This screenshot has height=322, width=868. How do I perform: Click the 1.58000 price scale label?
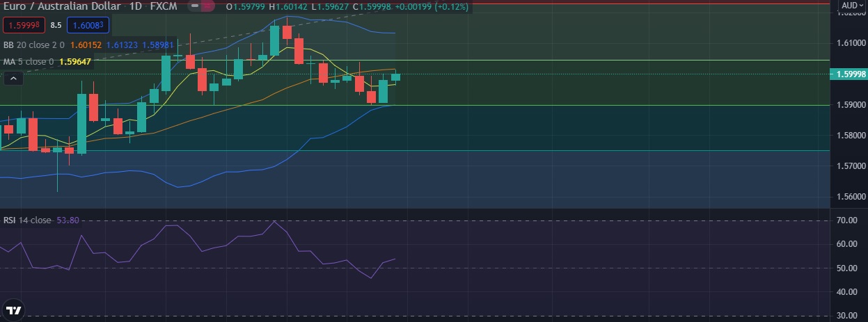850,135
